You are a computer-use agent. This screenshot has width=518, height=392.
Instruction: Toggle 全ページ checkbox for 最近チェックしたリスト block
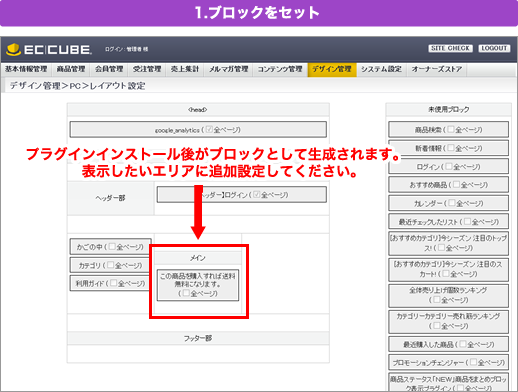(x=467, y=221)
